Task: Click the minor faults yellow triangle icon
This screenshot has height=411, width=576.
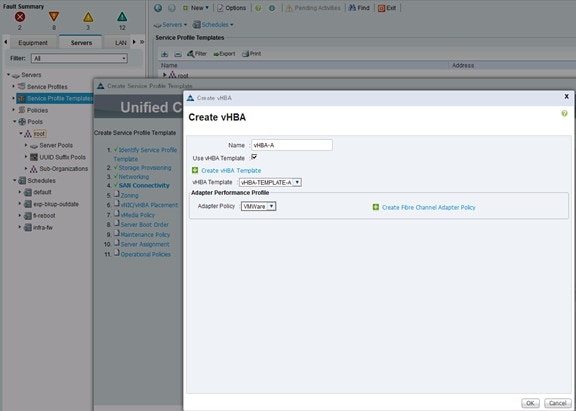Action: [88, 17]
